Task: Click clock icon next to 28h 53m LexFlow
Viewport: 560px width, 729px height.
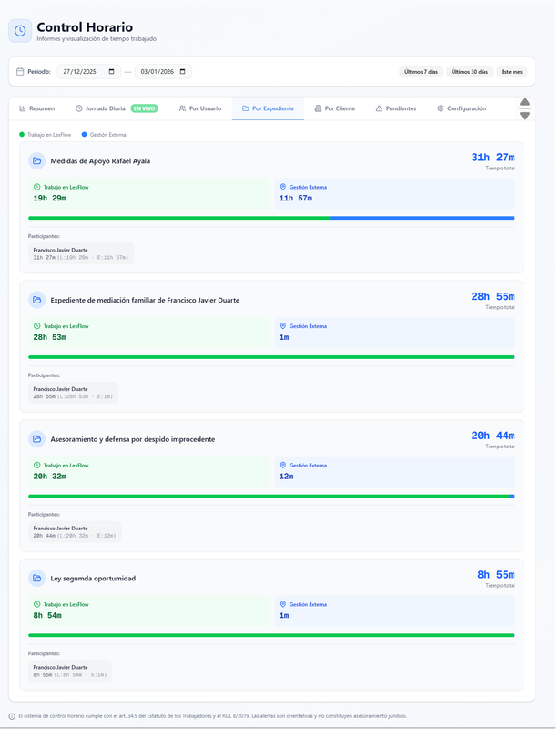Action: click(x=36, y=326)
